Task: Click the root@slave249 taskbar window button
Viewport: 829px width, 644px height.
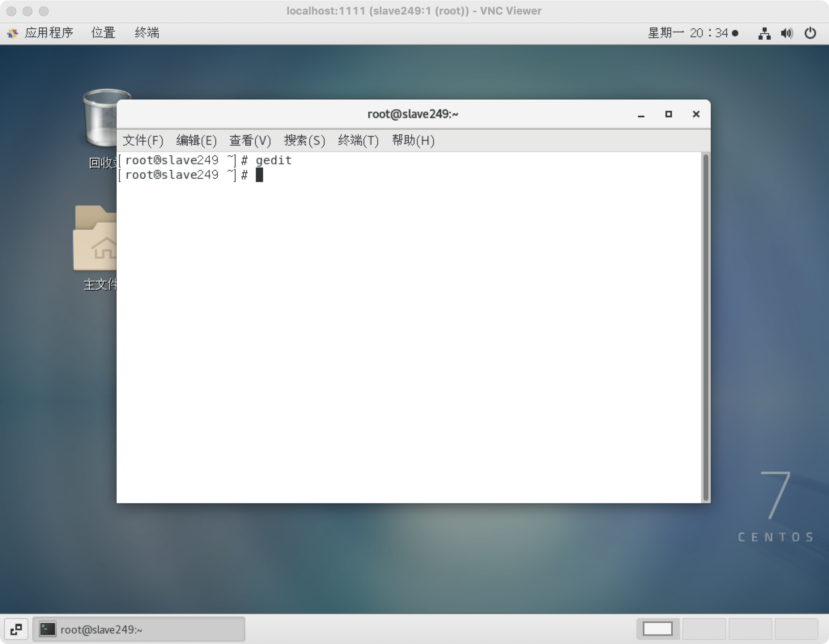Action: click(x=139, y=629)
